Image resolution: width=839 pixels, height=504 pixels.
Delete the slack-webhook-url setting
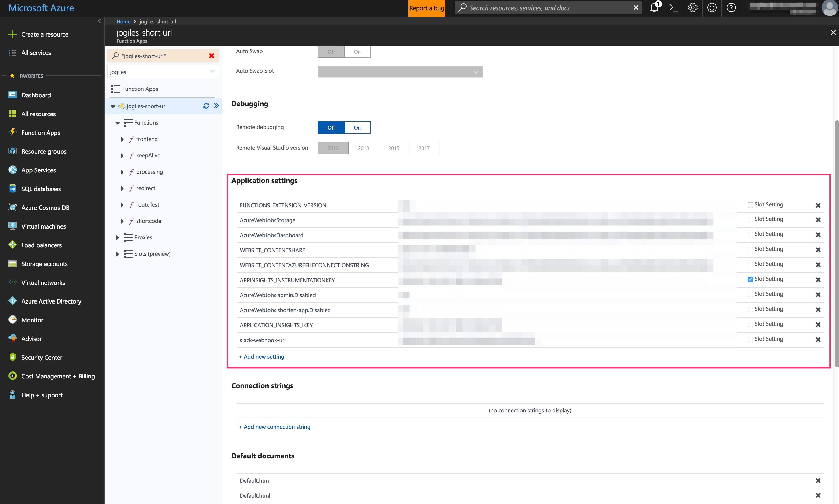[x=818, y=340]
